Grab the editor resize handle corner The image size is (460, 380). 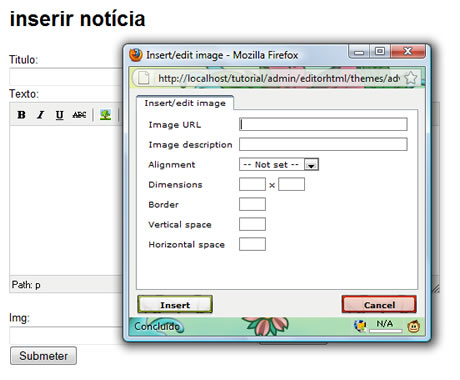pos(436,289)
